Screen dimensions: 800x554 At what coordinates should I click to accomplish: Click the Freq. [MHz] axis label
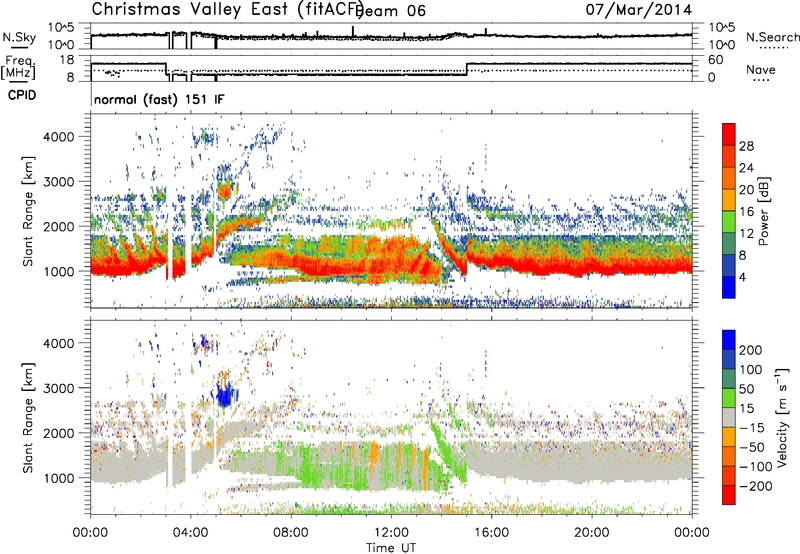[18, 67]
